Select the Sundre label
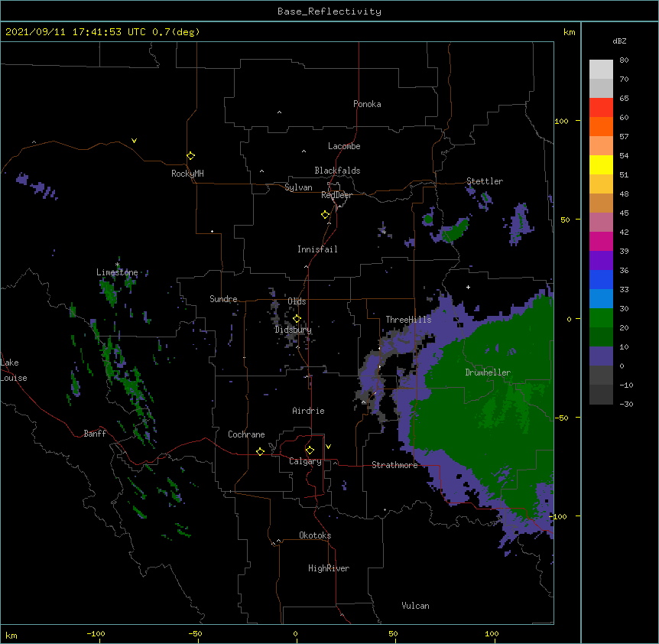The height and width of the screenshot is (644, 659). click(x=223, y=299)
